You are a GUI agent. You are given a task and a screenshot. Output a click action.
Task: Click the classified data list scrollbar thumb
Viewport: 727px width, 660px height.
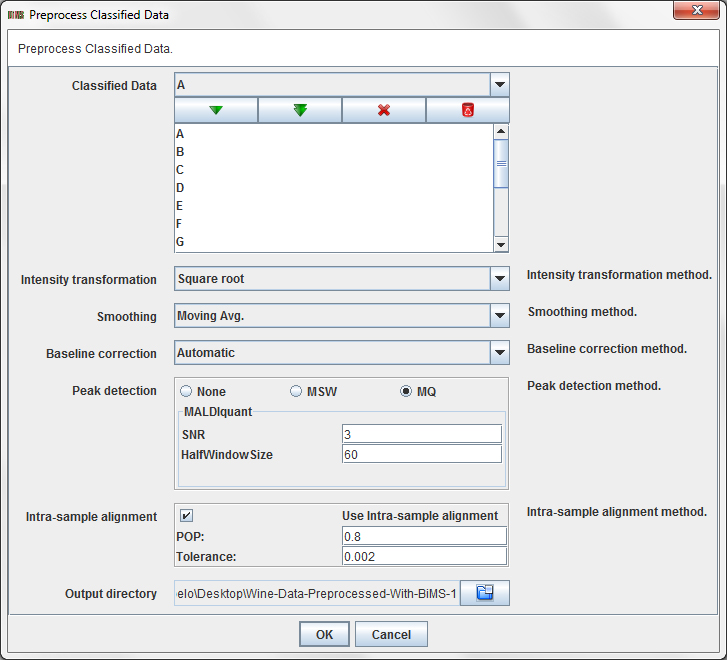[x=501, y=163]
